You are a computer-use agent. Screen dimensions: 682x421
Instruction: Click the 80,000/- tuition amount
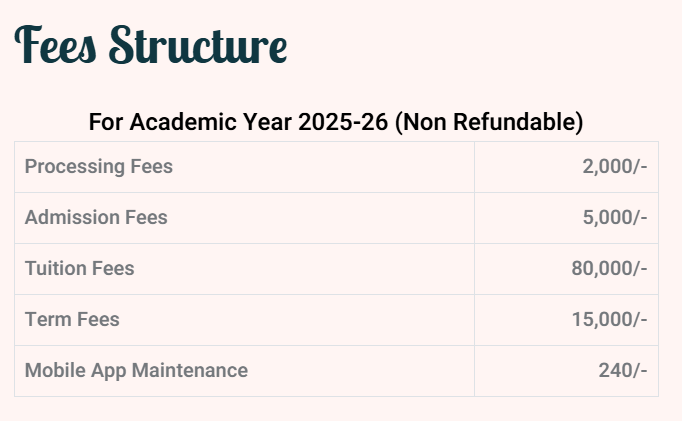point(609,269)
